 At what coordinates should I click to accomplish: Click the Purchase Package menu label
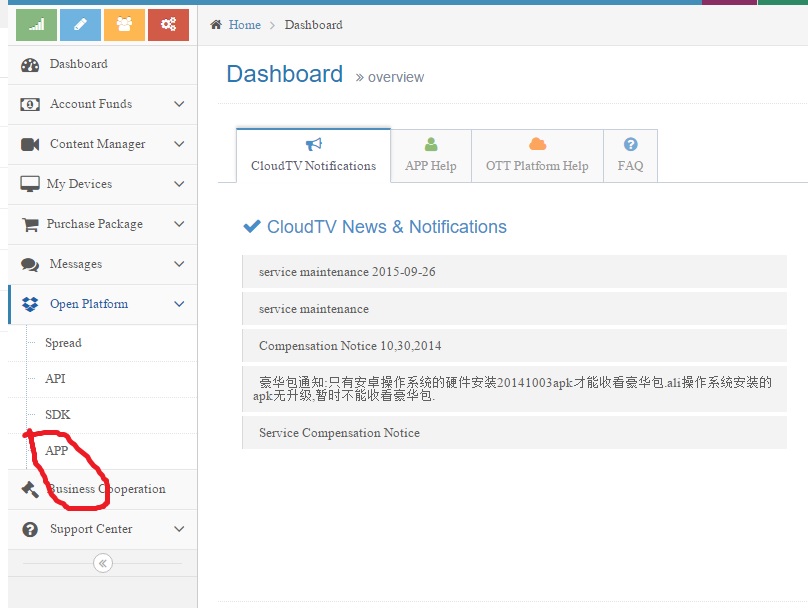pyautogui.click(x=95, y=224)
